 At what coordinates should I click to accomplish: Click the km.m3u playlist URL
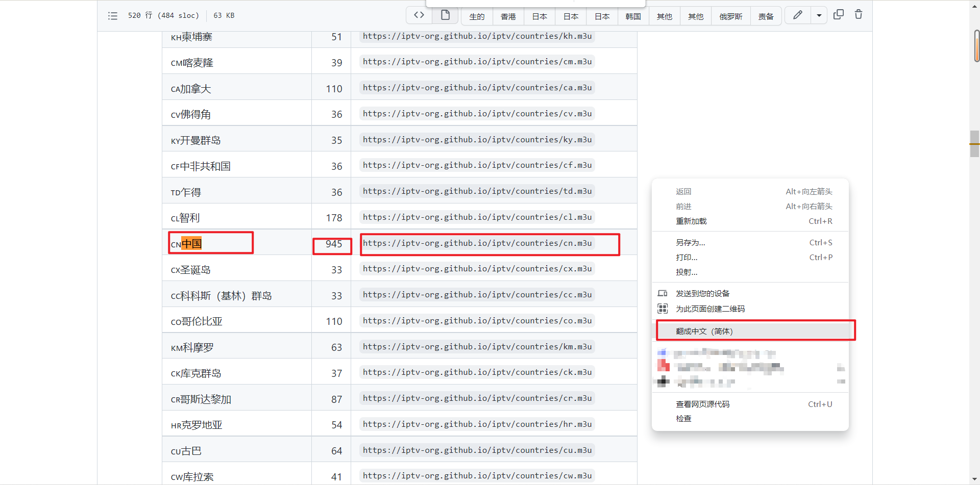pyautogui.click(x=477, y=347)
